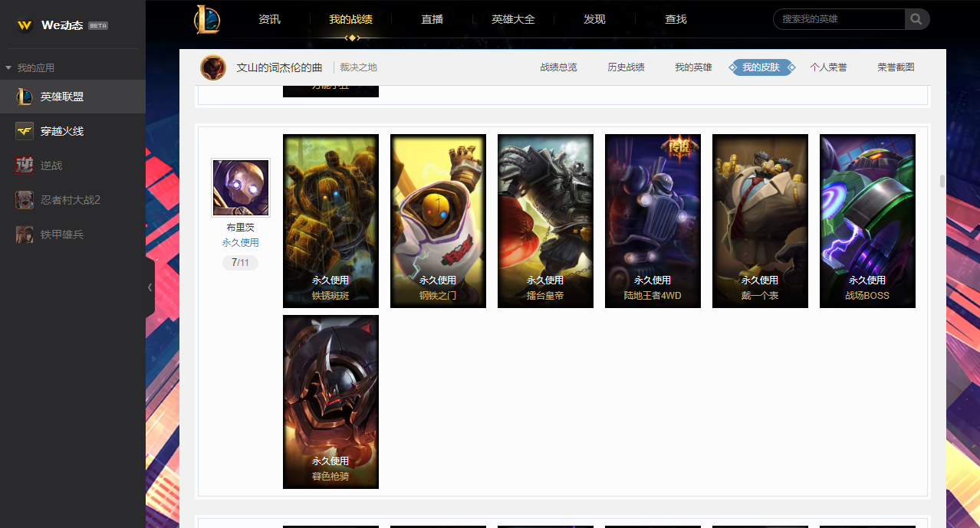Screen dimensions: 980x528
Task: Switch to the 我的英雄 tab
Action: pyautogui.click(x=693, y=67)
